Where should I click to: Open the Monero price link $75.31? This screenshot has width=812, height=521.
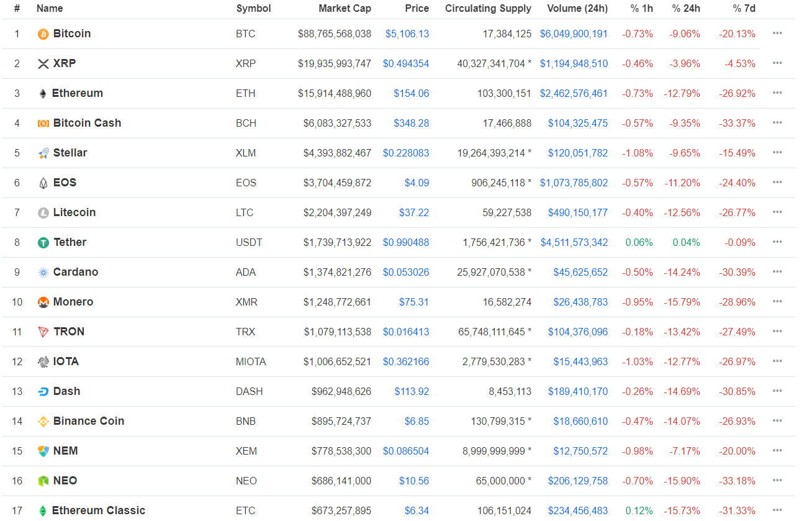click(414, 302)
